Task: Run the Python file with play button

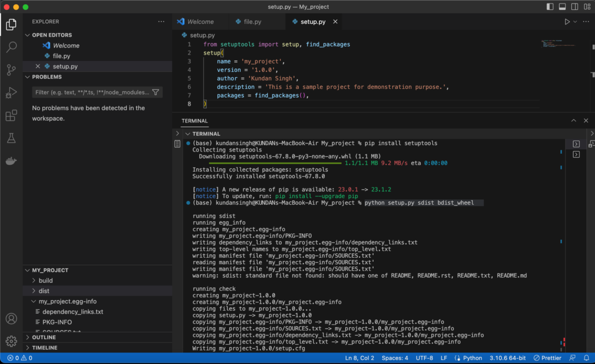Action: point(567,21)
